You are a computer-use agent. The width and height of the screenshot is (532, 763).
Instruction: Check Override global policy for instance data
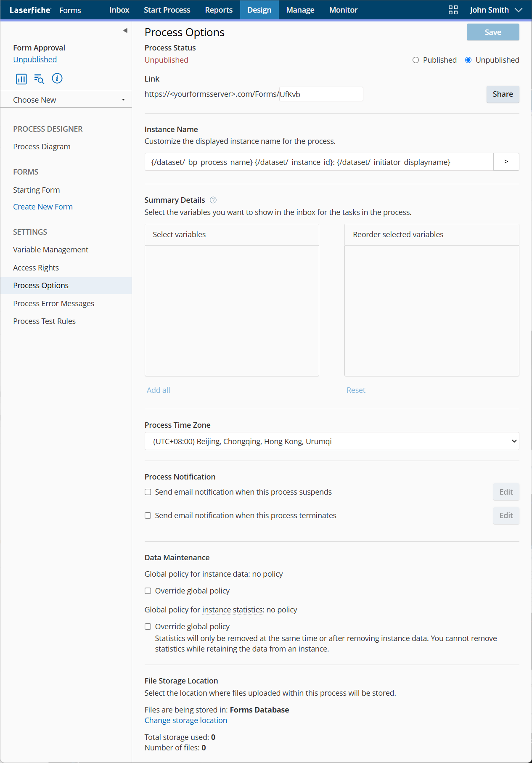coord(148,591)
